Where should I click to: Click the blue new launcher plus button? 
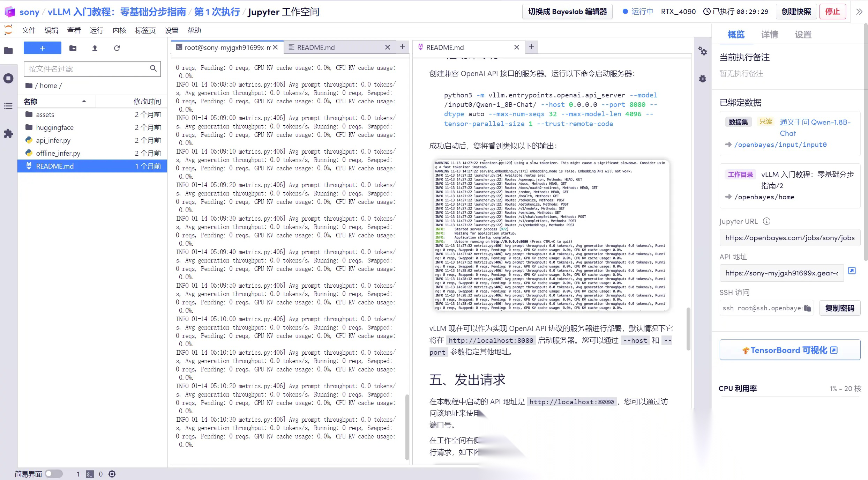(x=43, y=48)
